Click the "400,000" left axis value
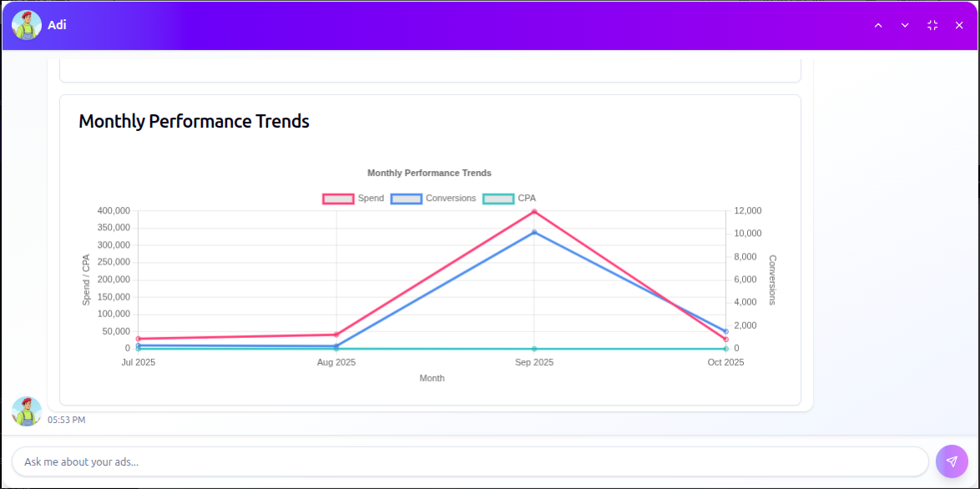Image resolution: width=980 pixels, height=489 pixels. click(x=114, y=211)
